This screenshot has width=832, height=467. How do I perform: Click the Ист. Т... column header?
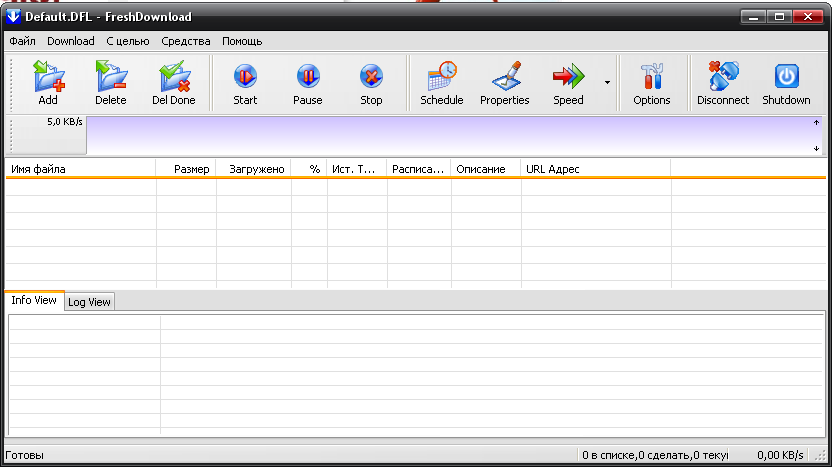(x=357, y=169)
